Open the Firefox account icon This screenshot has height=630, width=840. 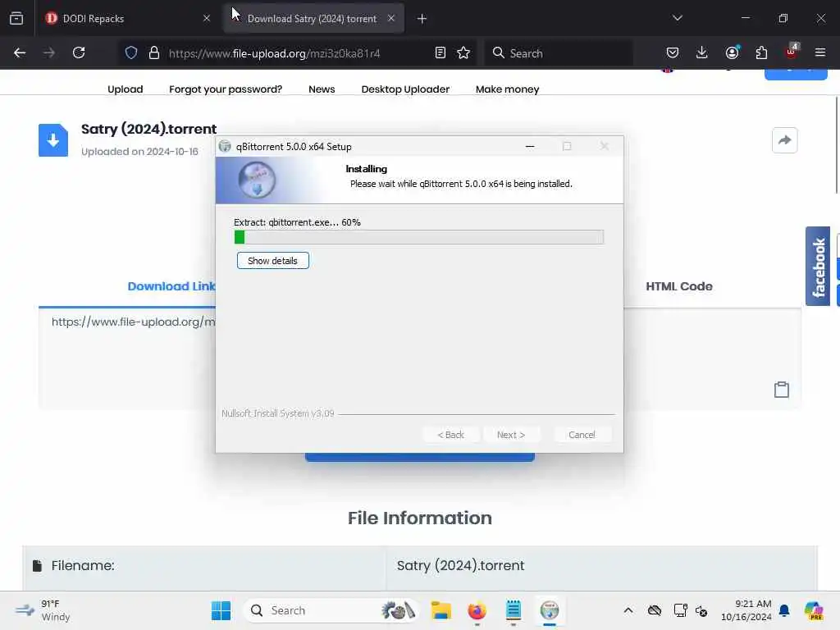point(732,52)
